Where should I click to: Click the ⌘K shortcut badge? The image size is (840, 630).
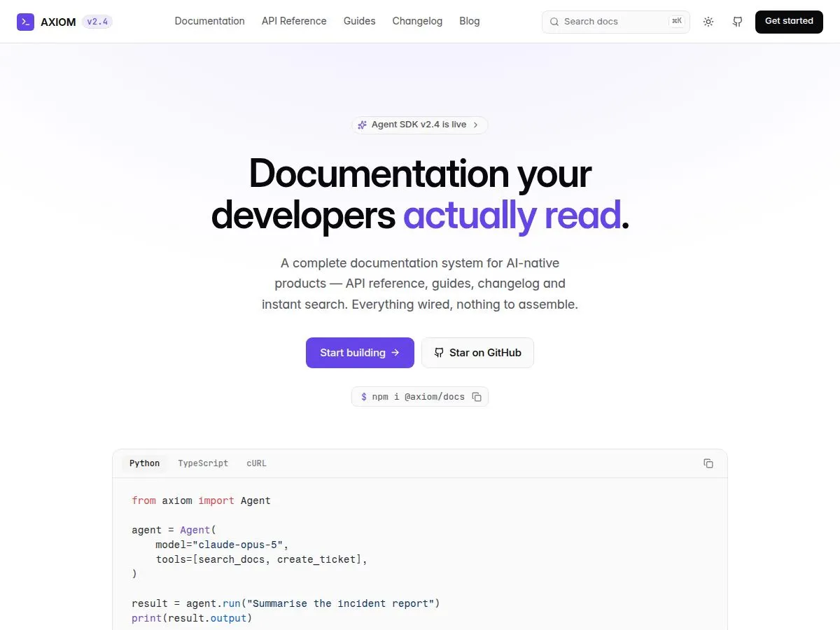coord(676,22)
